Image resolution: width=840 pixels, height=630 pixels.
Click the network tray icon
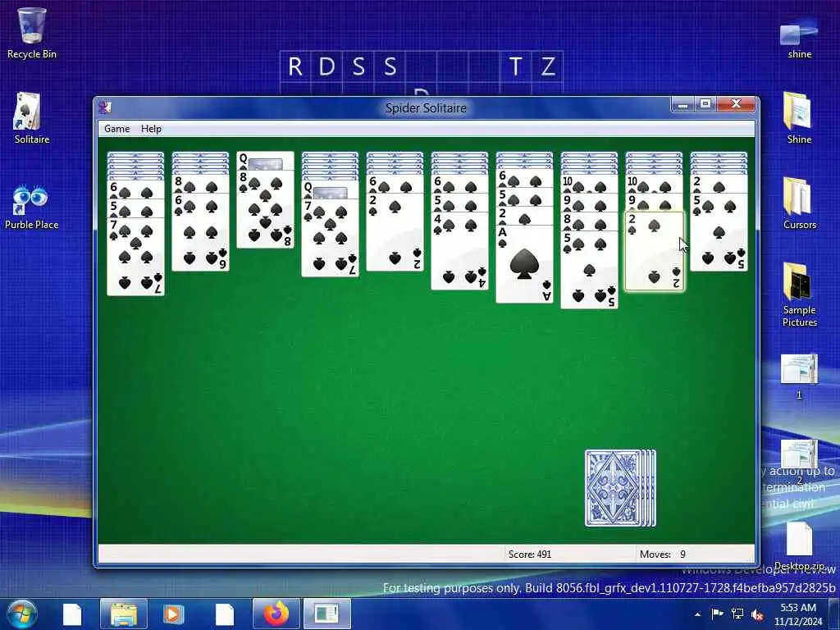(737, 614)
